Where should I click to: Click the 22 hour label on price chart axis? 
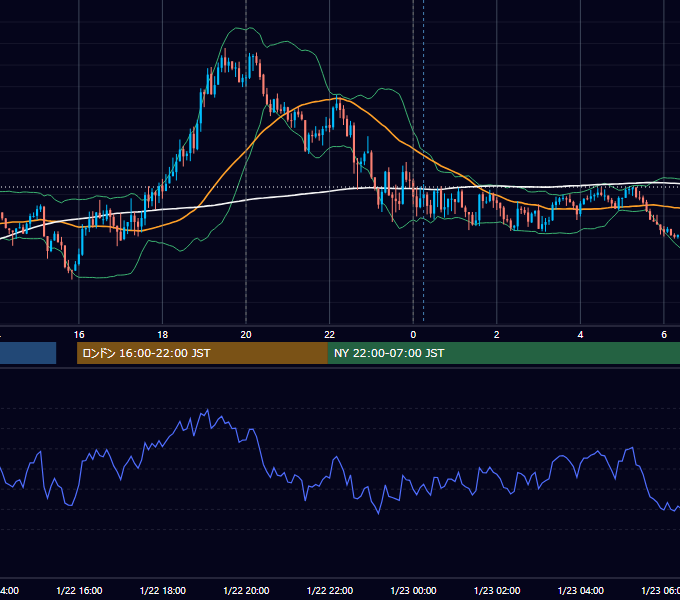coord(330,335)
